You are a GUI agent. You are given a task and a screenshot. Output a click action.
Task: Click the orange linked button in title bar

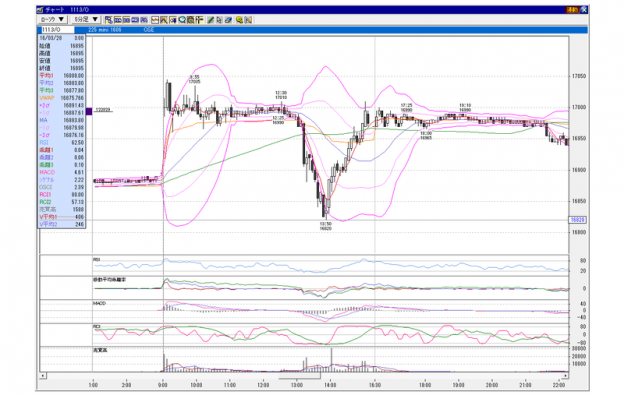(572, 10)
